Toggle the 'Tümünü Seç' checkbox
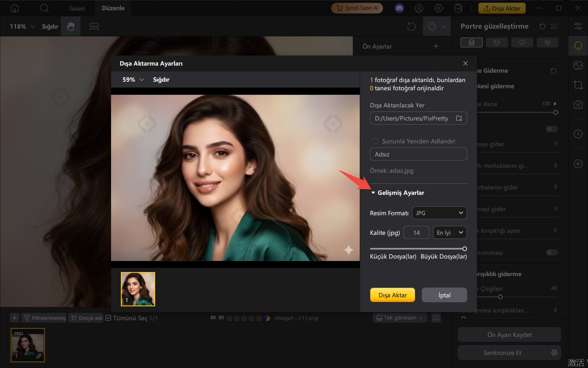This screenshot has width=588, height=368. click(108, 318)
